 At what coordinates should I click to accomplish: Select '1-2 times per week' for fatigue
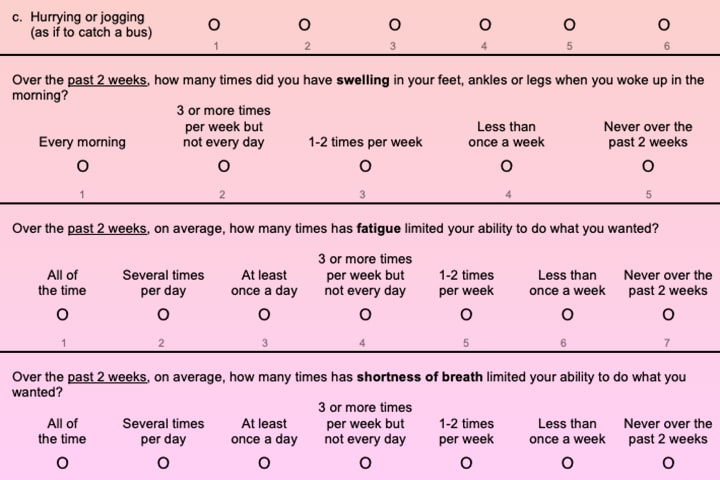click(x=466, y=315)
